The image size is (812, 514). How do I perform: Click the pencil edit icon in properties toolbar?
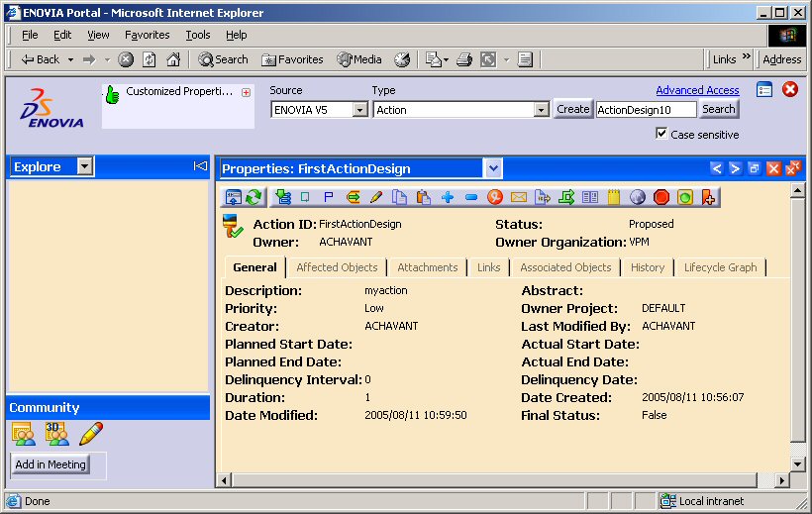376,197
